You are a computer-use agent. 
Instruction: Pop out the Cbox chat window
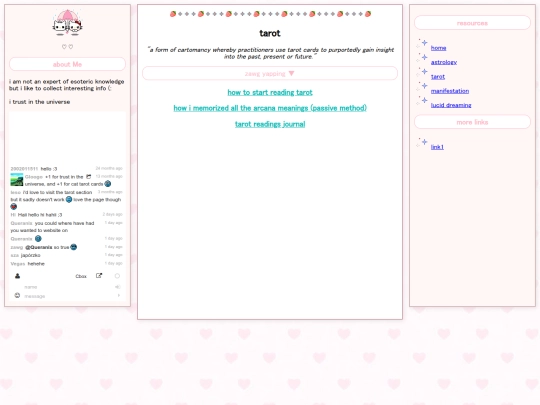99,276
